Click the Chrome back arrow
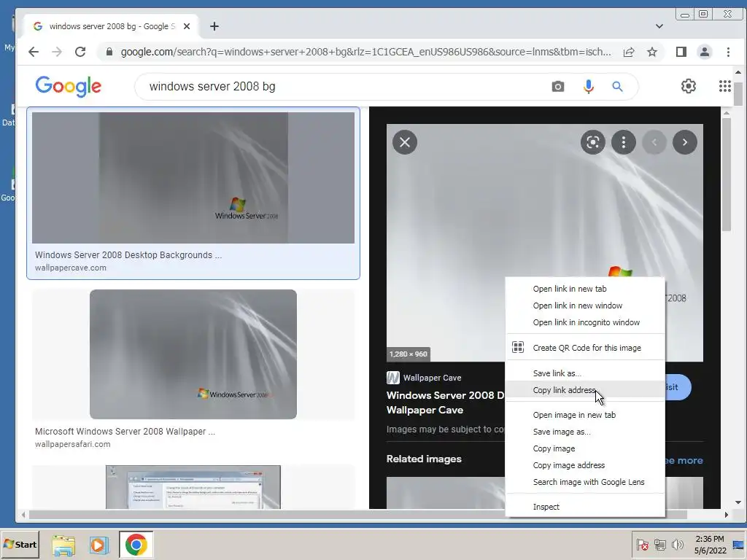This screenshot has height=560, width=747. (x=33, y=52)
